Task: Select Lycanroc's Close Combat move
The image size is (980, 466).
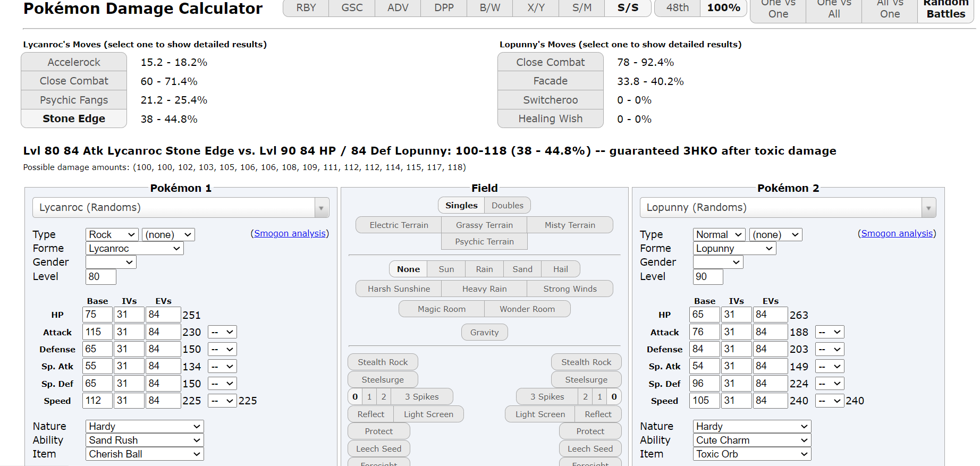Action: click(x=74, y=81)
